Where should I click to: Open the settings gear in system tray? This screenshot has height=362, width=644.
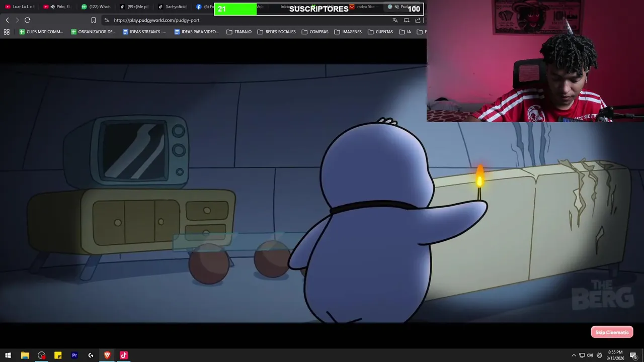click(599, 355)
